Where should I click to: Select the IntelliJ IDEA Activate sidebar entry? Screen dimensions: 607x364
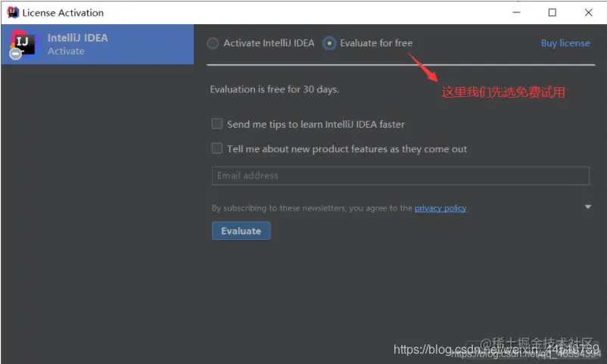[x=98, y=44]
